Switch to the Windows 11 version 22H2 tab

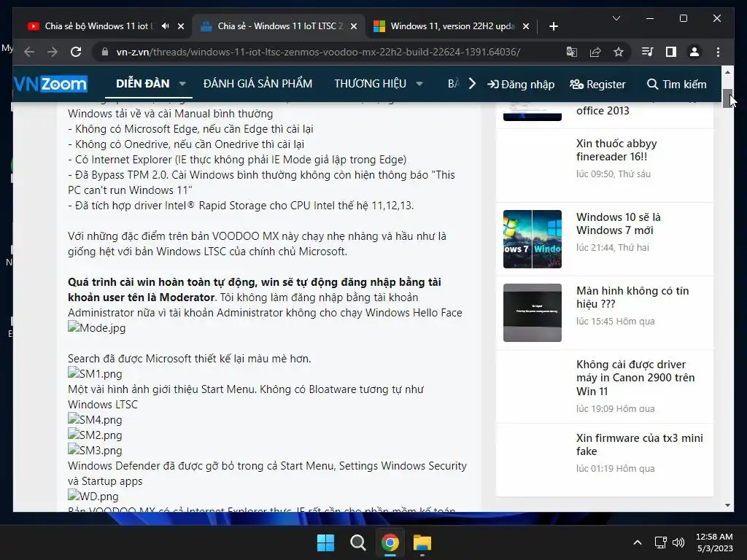[452, 26]
